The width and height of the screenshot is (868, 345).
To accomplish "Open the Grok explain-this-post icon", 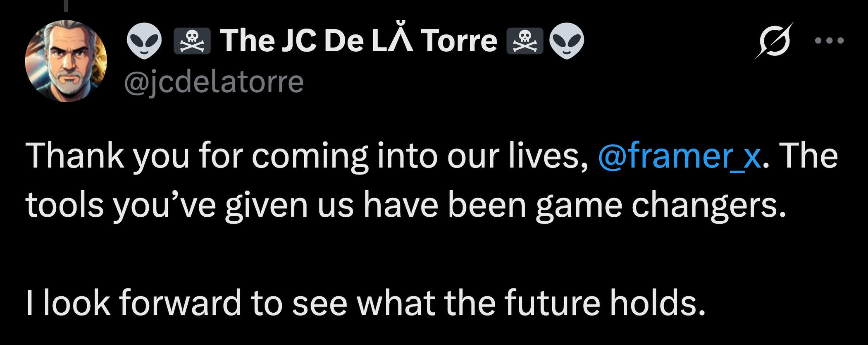I will click(774, 41).
